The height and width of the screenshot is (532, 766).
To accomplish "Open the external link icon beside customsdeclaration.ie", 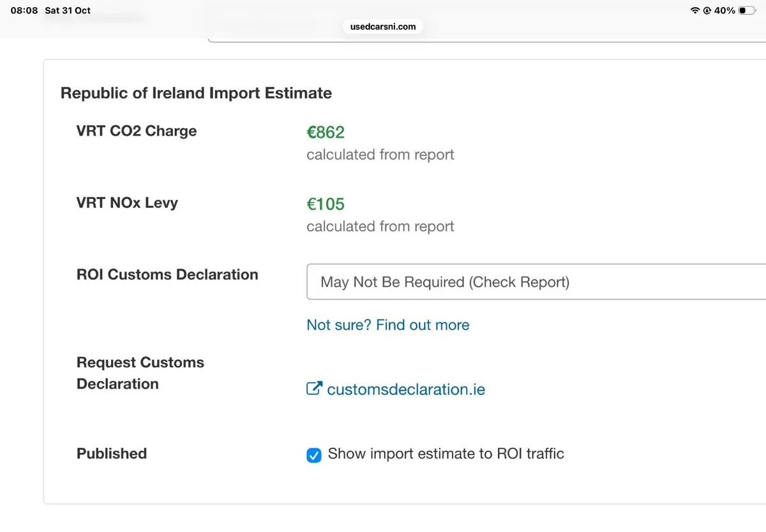I will pyautogui.click(x=314, y=388).
